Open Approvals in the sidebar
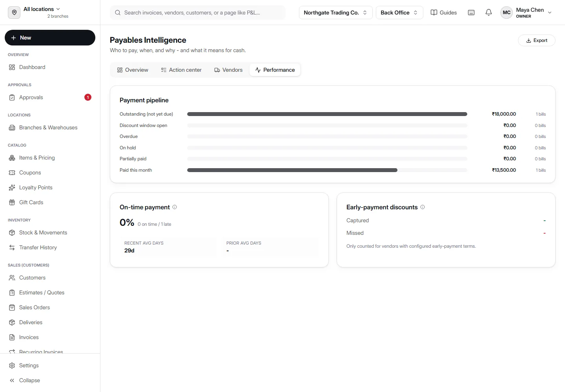 pos(50,97)
